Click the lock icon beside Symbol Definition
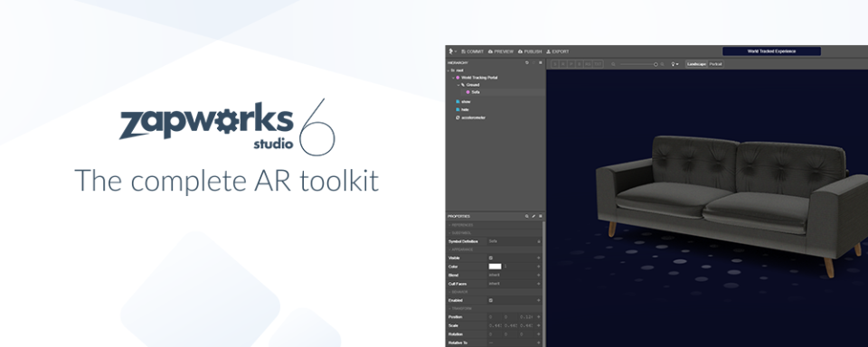Screen dimensions: 868x347 [x=539, y=242]
